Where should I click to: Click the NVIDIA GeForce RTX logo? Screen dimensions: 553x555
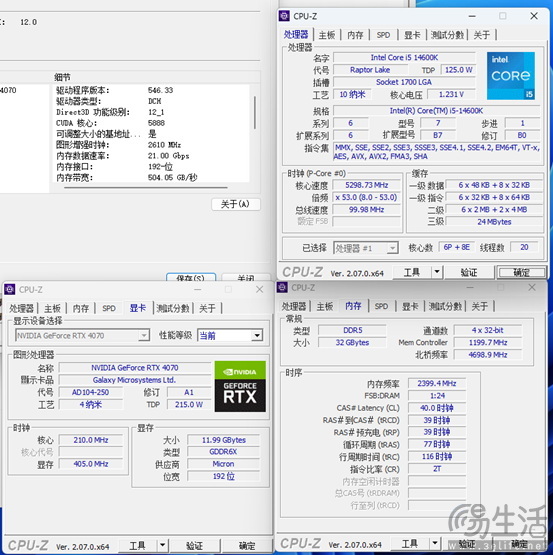(x=240, y=386)
